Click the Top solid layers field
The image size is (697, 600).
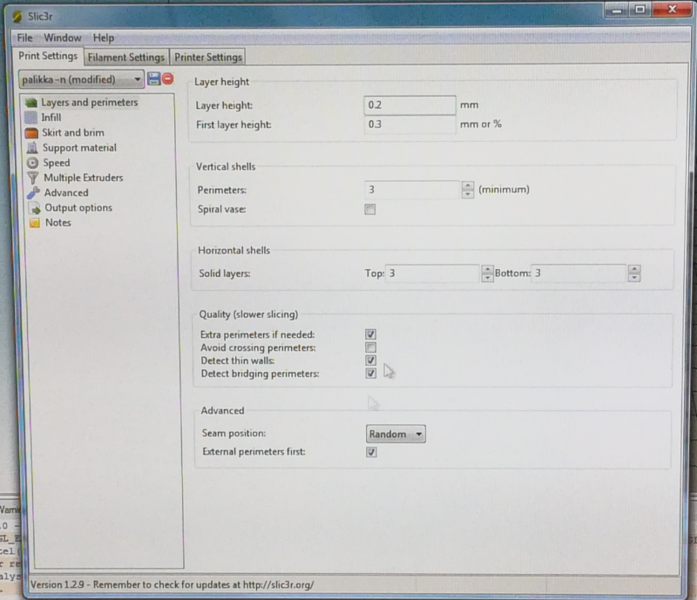[x=433, y=273]
